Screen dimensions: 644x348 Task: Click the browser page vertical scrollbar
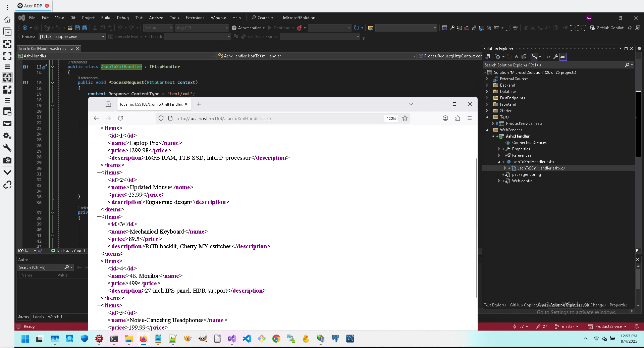point(476,228)
